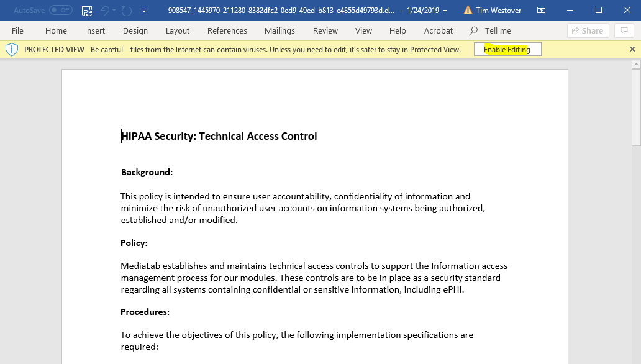Expand the Customize Quick Access Toolbar arrow
The height and width of the screenshot is (364, 641).
coord(145,11)
